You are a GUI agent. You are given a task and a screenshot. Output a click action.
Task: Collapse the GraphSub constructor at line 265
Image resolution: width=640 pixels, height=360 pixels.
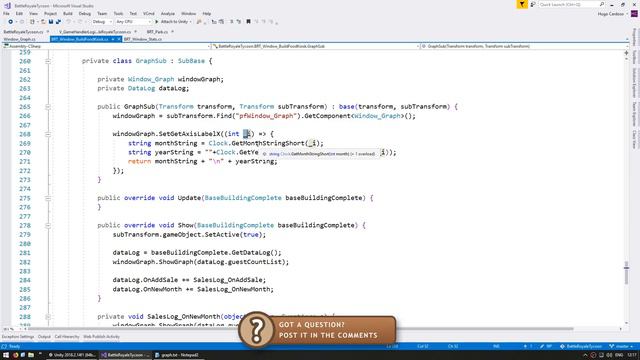[x=48, y=107]
